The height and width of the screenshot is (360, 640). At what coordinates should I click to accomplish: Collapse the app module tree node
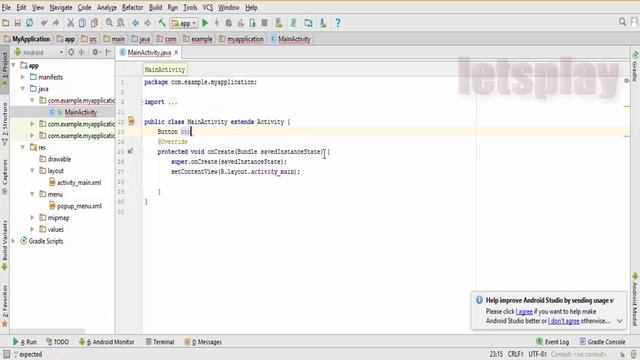(x=13, y=65)
